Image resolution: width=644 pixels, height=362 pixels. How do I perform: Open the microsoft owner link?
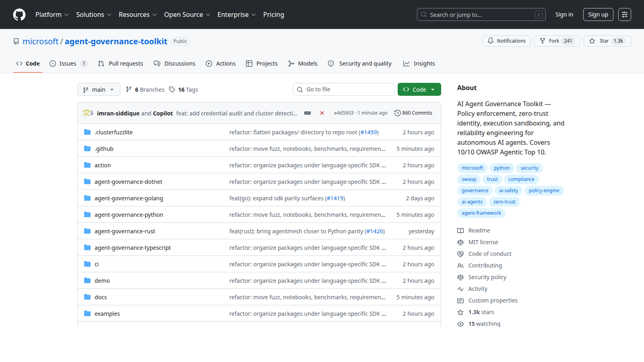40,41
